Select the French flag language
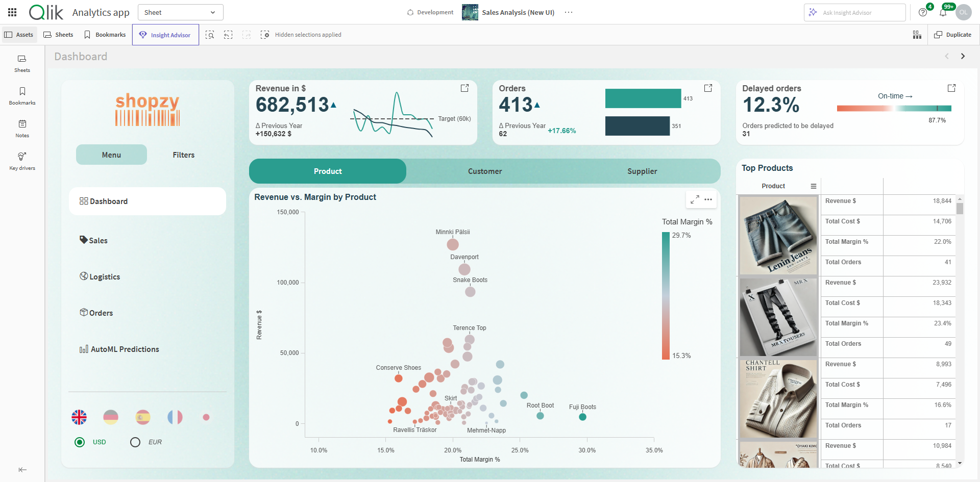The image size is (980, 482). click(x=175, y=417)
